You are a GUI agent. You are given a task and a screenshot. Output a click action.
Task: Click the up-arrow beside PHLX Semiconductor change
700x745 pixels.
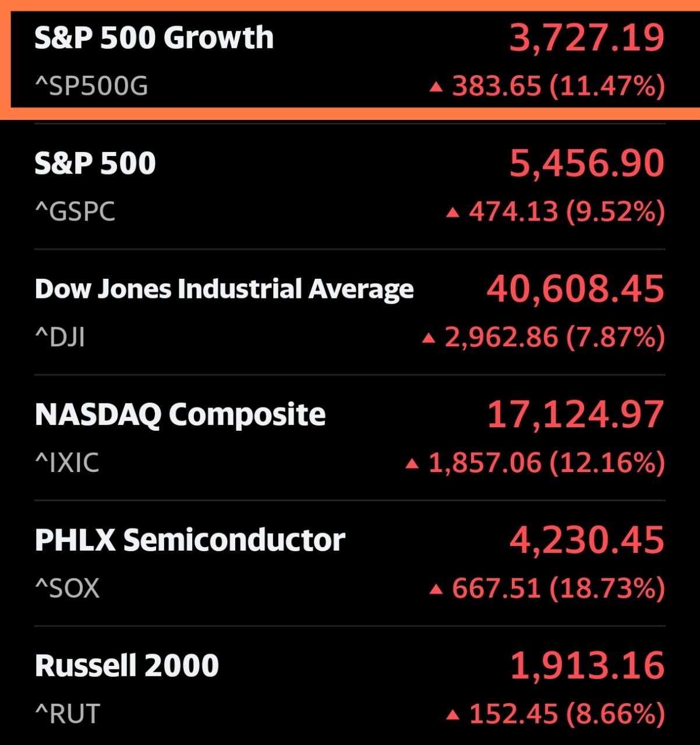coord(437,588)
